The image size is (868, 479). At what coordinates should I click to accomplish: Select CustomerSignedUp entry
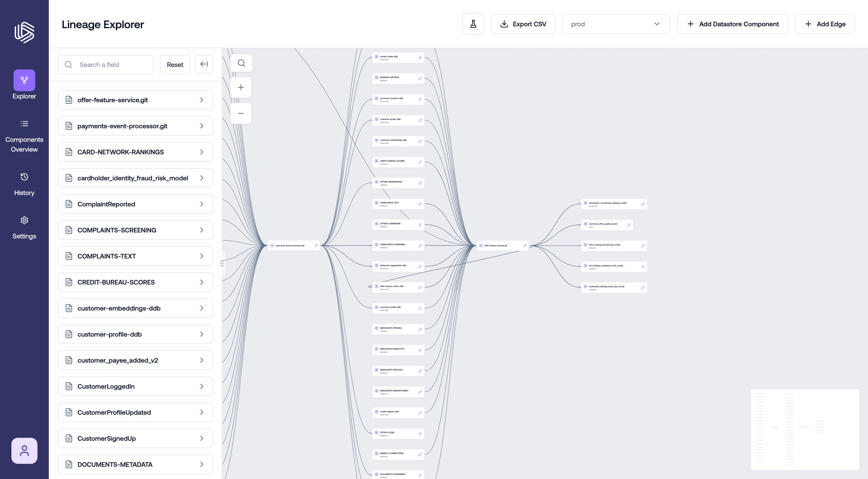[135, 439]
